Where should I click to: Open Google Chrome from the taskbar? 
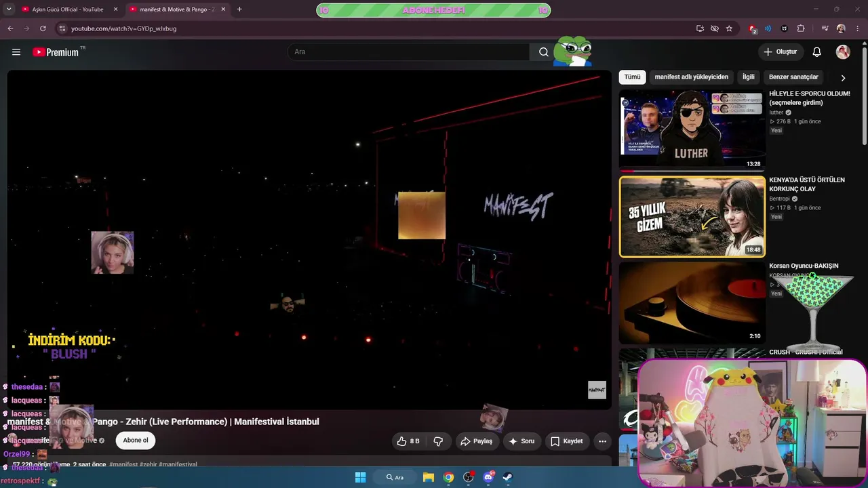[448, 477]
